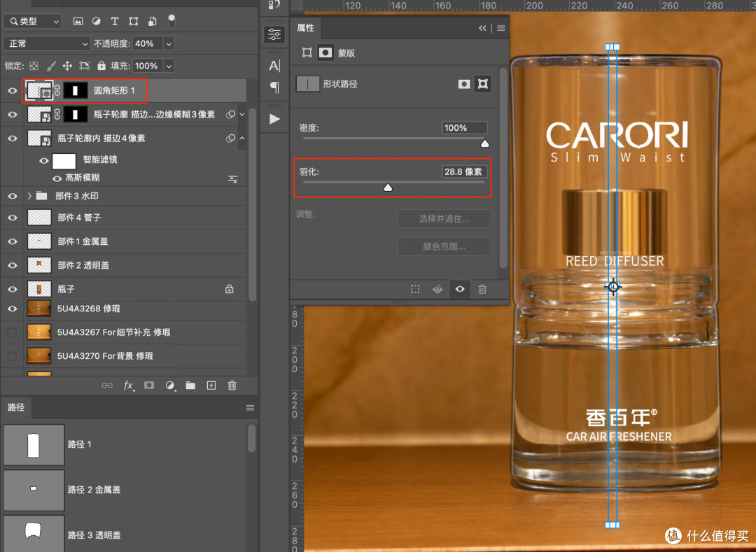Image resolution: width=756 pixels, height=552 pixels.
Task: Open the Character panel dock icon
Action: [x=274, y=66]
